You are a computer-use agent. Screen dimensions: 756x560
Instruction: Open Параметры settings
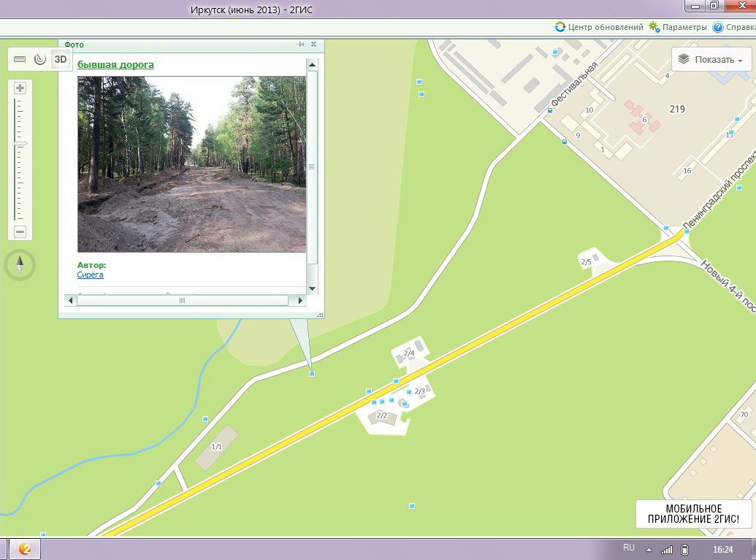pos(678,27)
